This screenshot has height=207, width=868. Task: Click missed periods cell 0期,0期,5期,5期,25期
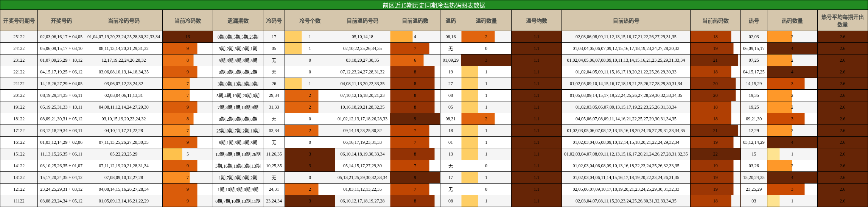tap(238, 37)
